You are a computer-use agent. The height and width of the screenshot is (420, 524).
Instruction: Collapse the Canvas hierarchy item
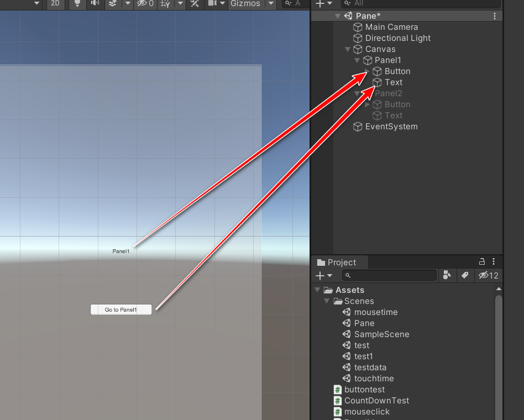coord(348,49)
